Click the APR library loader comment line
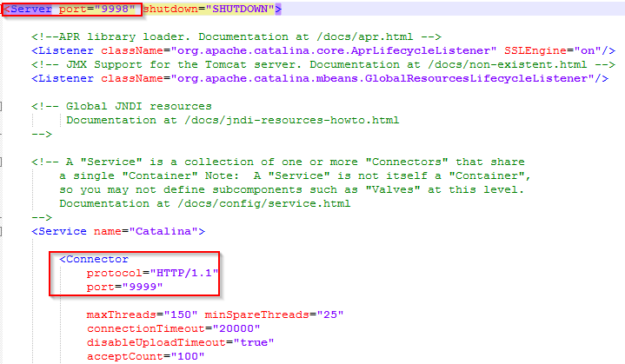 pos(236,37)
